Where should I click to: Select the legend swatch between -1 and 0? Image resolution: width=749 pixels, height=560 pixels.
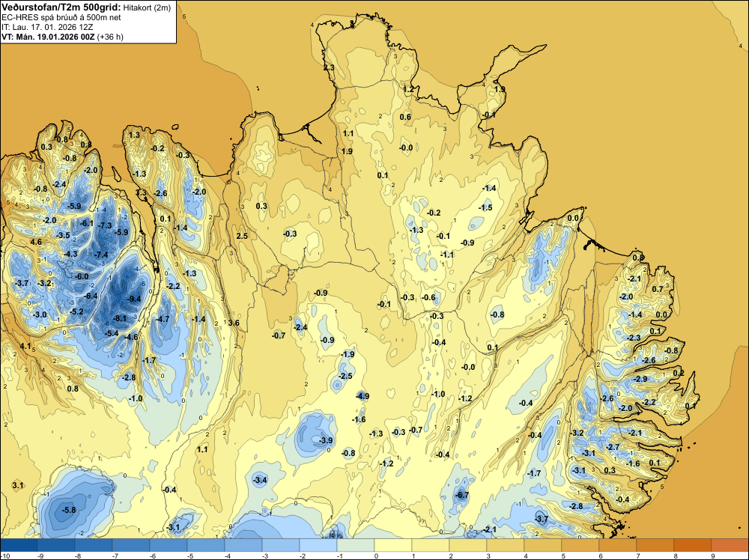tap(355, 545)
